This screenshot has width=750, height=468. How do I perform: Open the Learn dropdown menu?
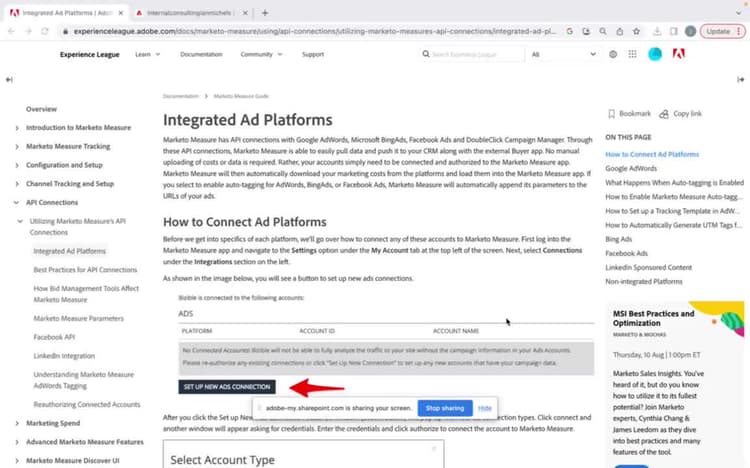pos(147,54)
